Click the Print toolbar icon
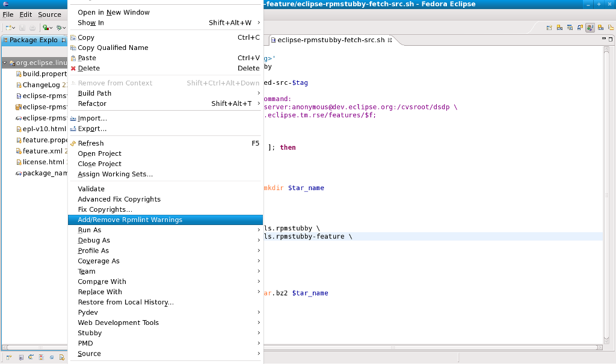 tap(32, 28)
